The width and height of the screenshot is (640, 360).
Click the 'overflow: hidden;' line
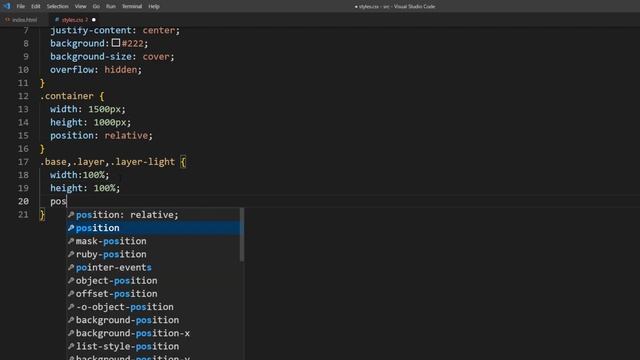tap(96, 70)
